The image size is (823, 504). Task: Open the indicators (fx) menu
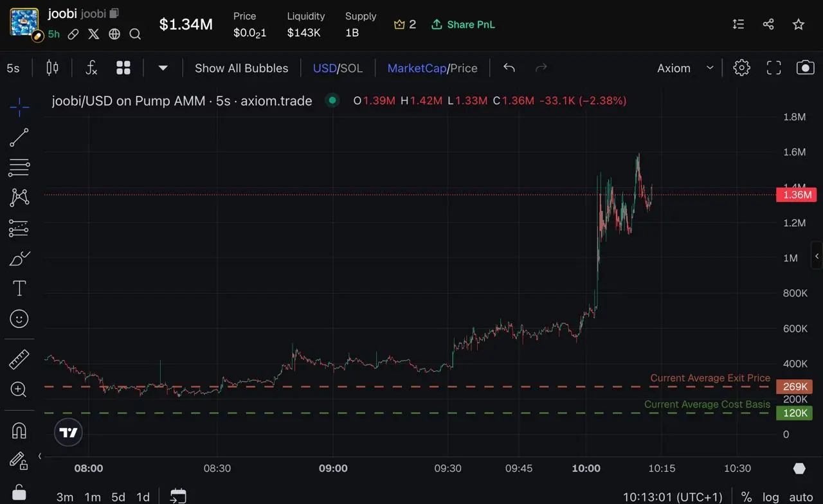tap(91, 68)
